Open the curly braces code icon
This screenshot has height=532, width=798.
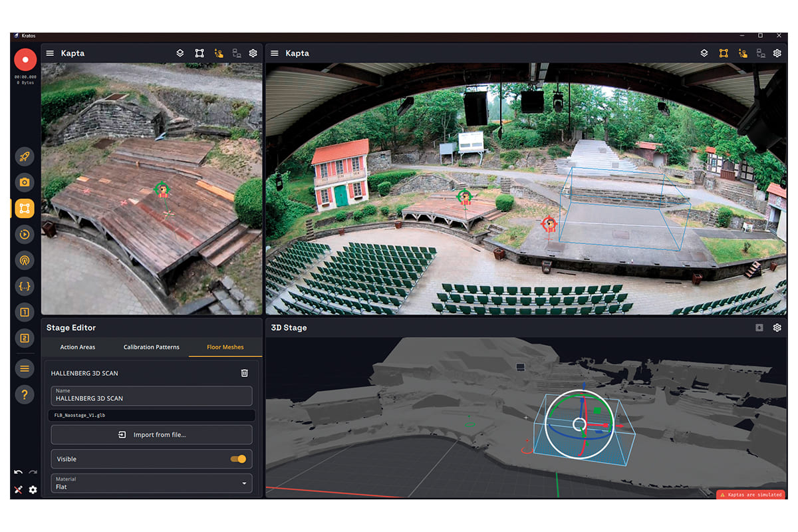pyautogui.click(x=25, y=287)
